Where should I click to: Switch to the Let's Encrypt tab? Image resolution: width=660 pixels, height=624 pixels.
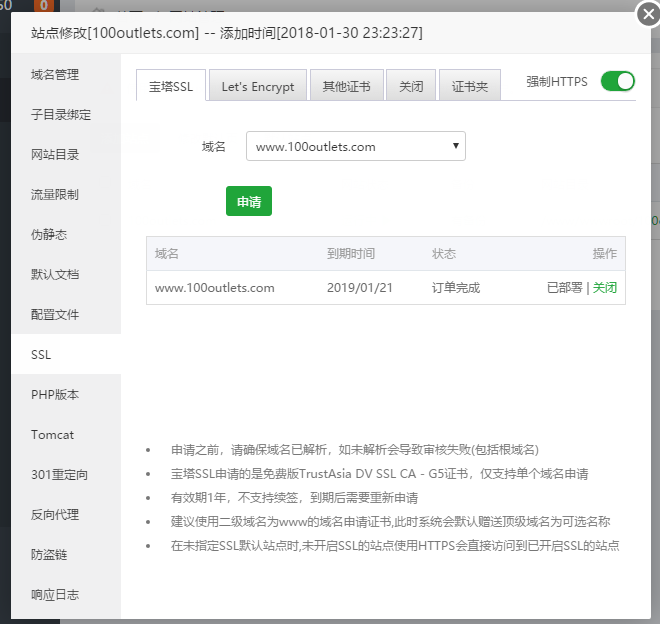coord(258,87)
